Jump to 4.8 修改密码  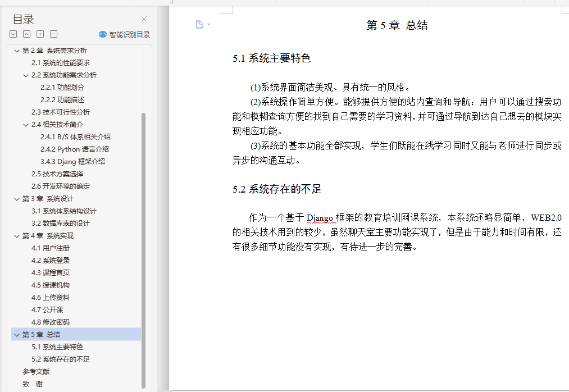pos(51,322)
